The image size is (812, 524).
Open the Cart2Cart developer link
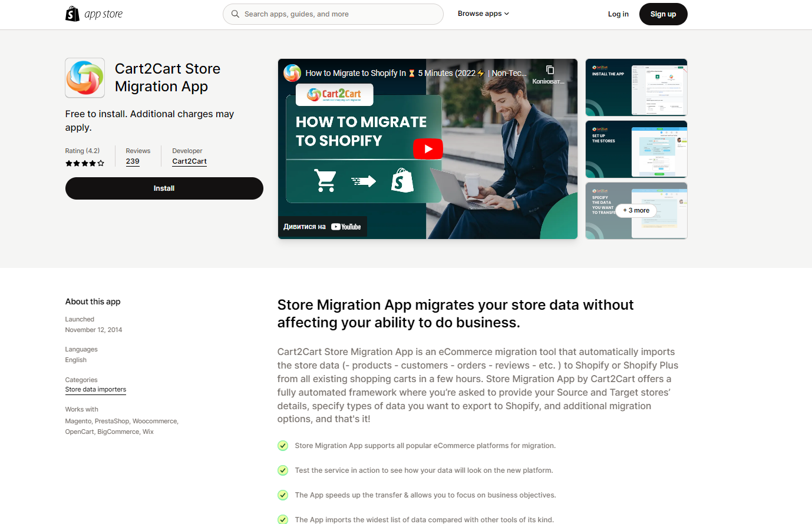[x=189, y=161]
